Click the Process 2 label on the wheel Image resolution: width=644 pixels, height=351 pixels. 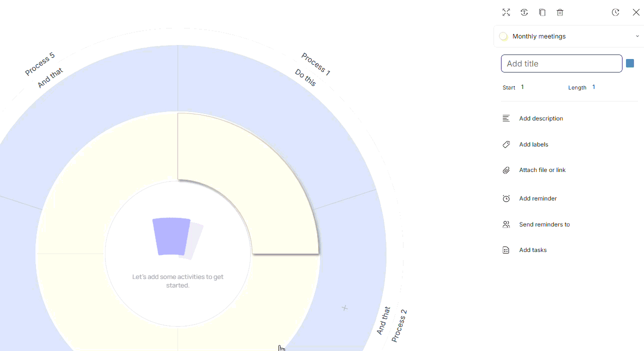(399, 326)
